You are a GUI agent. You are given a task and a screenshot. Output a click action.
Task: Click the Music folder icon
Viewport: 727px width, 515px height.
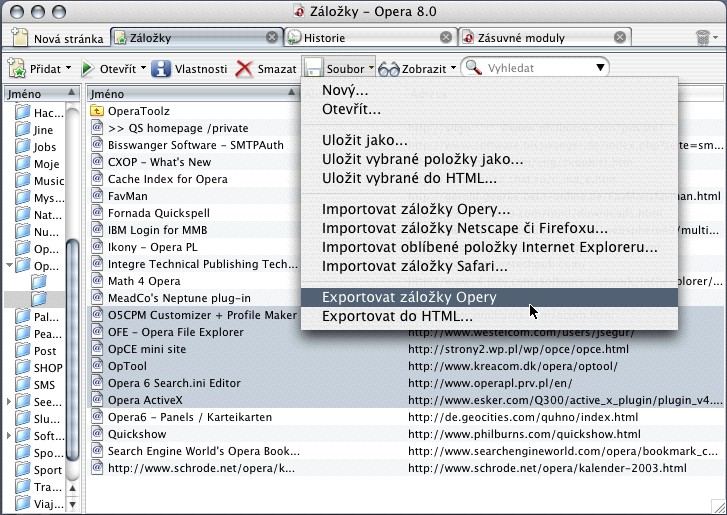tap(22, 180)
